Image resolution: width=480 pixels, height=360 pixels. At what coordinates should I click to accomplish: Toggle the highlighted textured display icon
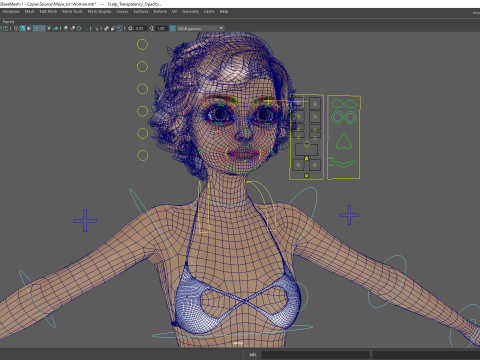tap(42, 28)
